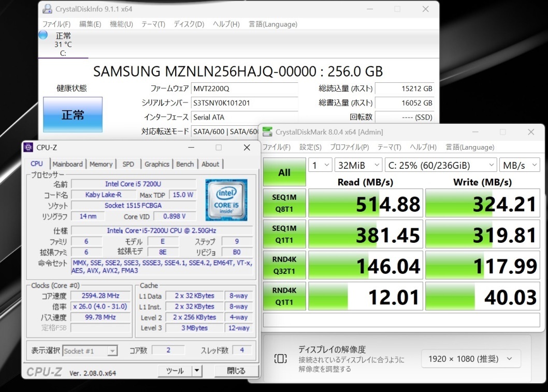Click the CrystalDiskInfo app icon in title bar
Viewport: 548px width, 392px height.
click(x=47, y=9)
